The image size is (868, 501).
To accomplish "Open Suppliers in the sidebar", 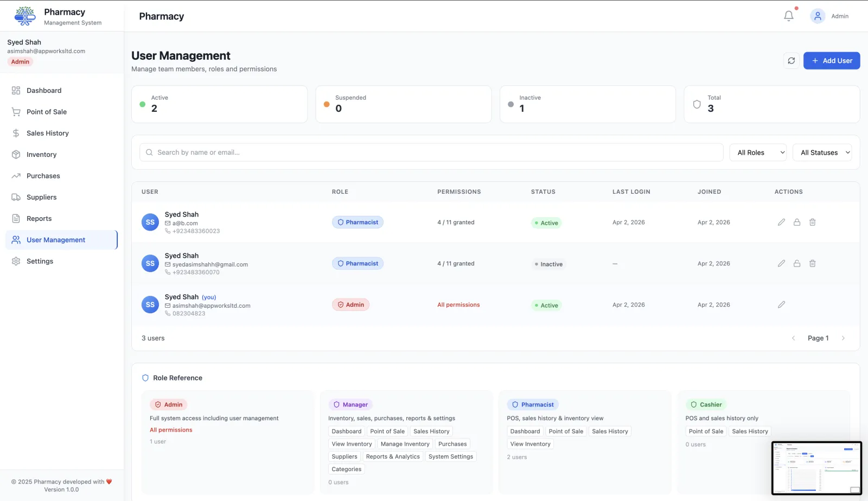I will click(61, 197).
